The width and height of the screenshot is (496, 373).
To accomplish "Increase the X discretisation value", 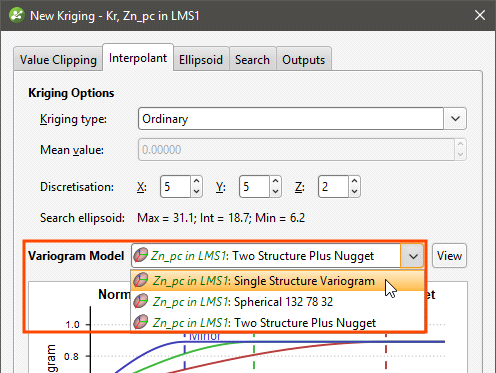I will point(196,181).
